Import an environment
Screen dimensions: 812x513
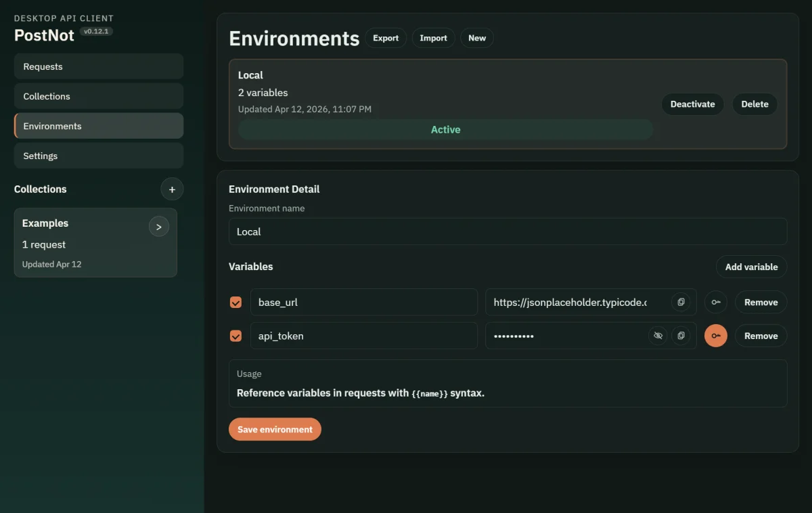pos(433,38)
